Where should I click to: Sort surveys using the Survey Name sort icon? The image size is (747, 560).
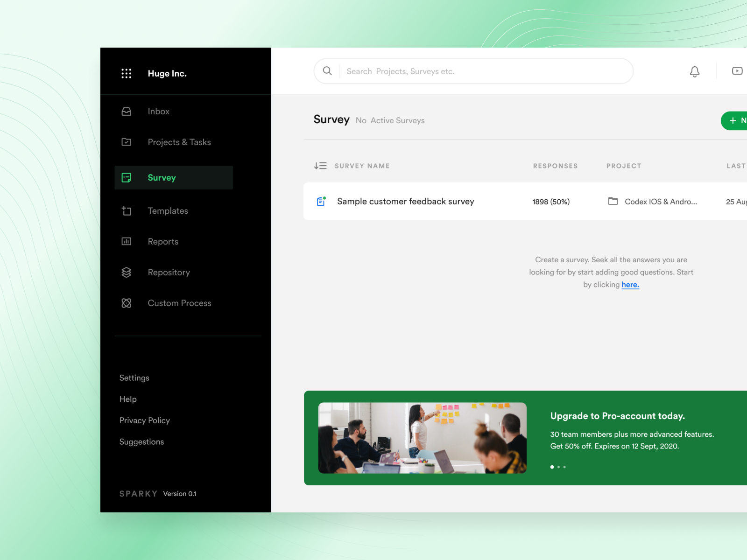point(320,165)
